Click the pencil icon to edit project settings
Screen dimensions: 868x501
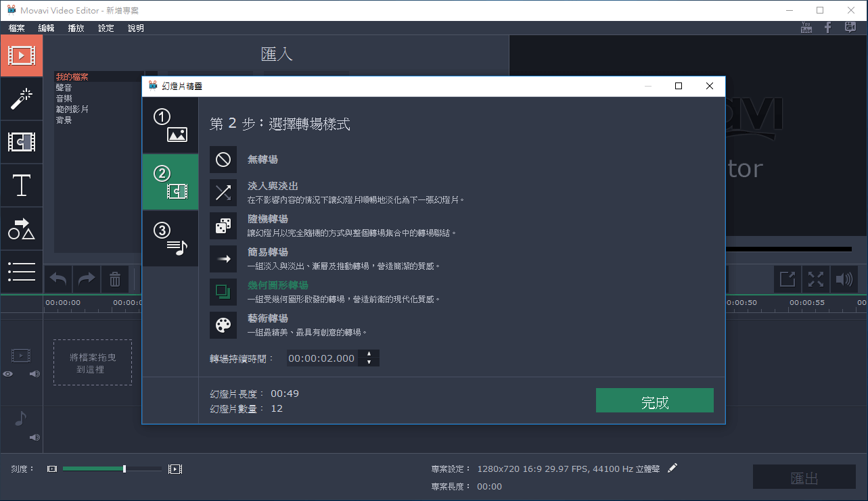[672, 467]
